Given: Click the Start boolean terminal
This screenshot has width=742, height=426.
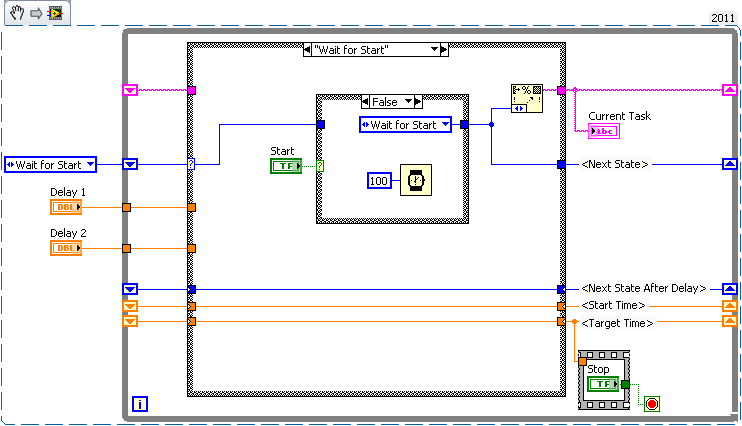Looking at the screenshot, I should click(x=286, y=166).
